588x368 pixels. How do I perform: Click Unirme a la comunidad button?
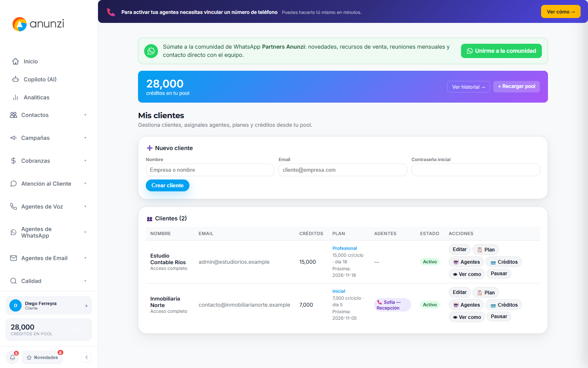click(501, 51)
